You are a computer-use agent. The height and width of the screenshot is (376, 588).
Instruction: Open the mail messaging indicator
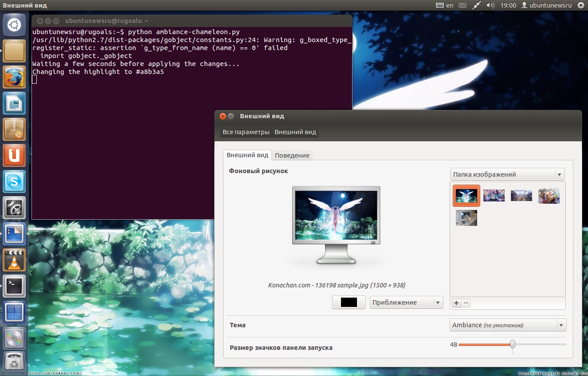point(463,5)
